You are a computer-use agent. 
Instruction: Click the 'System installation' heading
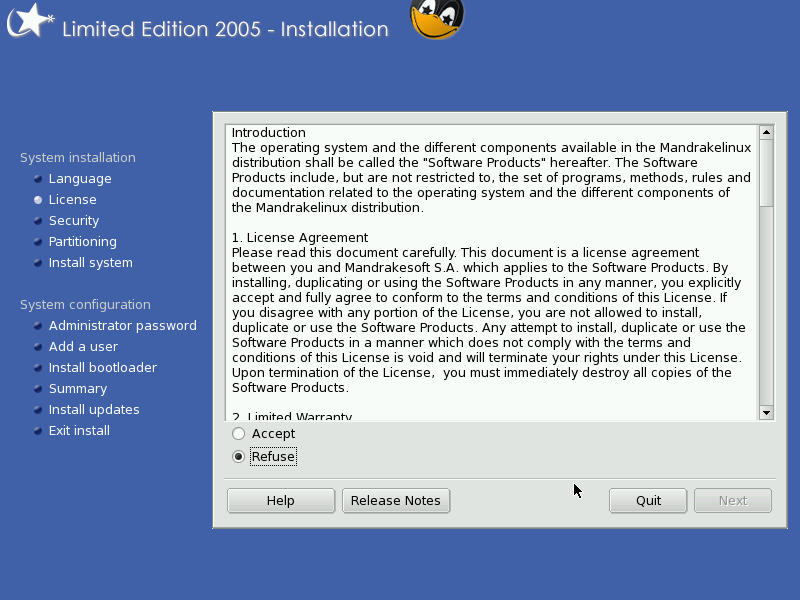78,158
